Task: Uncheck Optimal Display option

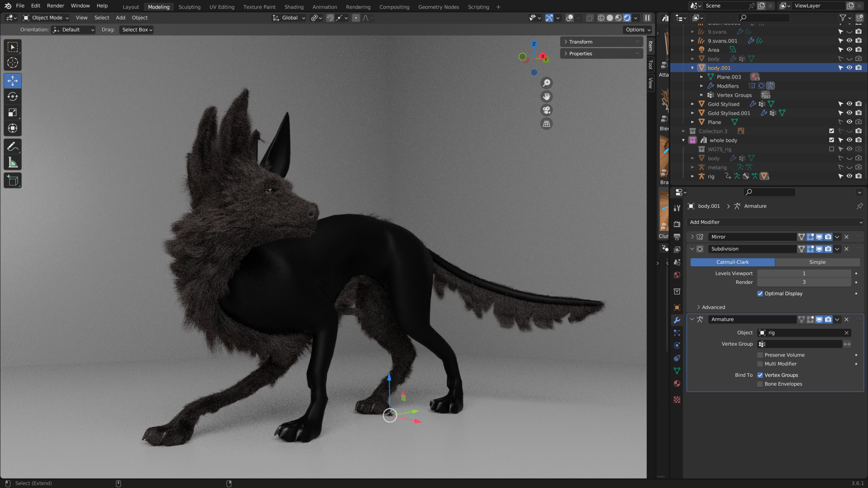Action: [760, 293]
